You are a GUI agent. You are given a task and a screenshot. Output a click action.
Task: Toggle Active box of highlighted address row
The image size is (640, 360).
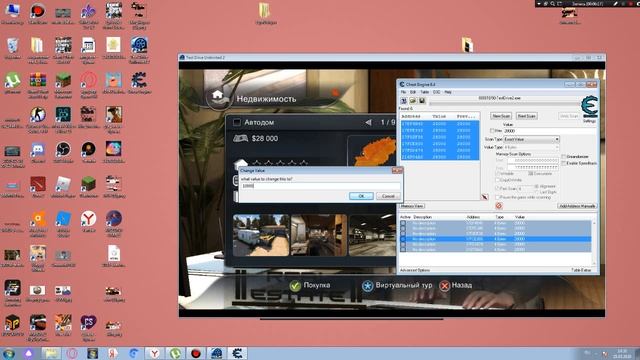[403, 239]
